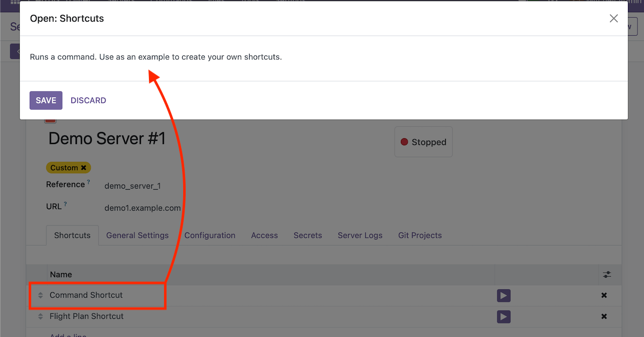Grab the Command Shortcut drag handle
Viewport: 644px width, 337px height.
pyautogui.click(x=41, y=295)
